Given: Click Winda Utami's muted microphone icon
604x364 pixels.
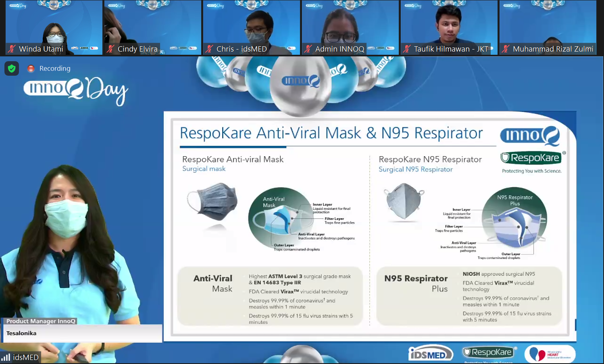Looking at the screenshot, I should pos(12,49).
